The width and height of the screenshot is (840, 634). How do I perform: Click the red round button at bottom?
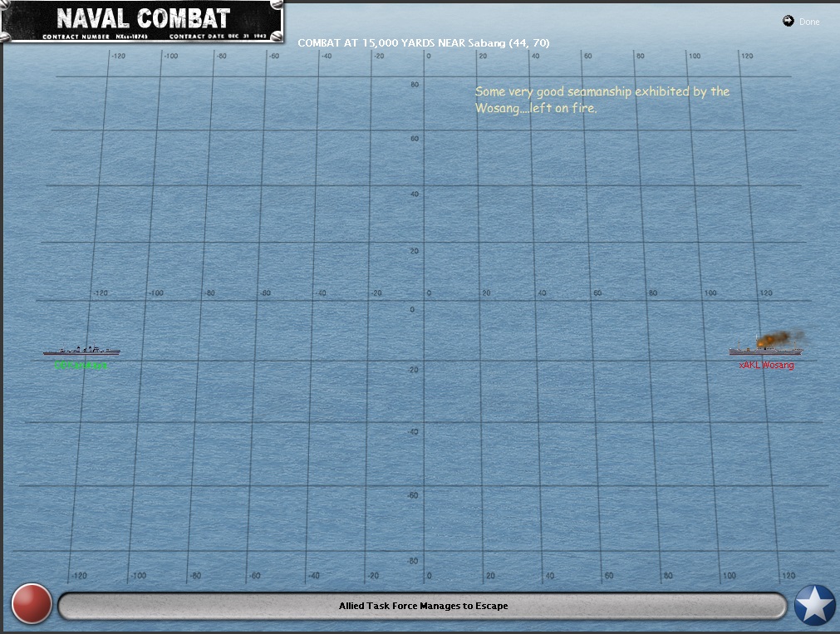coord(32,604)
